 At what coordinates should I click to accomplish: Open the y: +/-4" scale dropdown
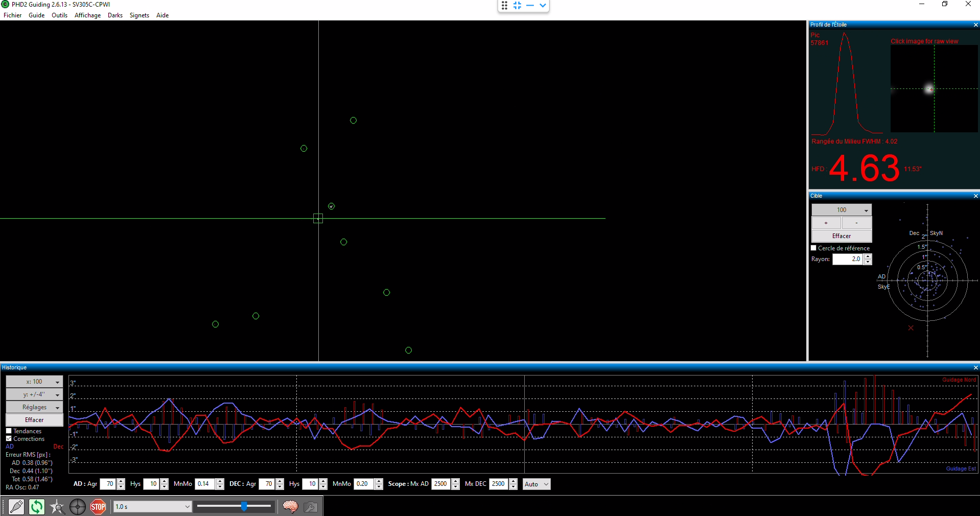pyautogui.click(x=34, y=394)
